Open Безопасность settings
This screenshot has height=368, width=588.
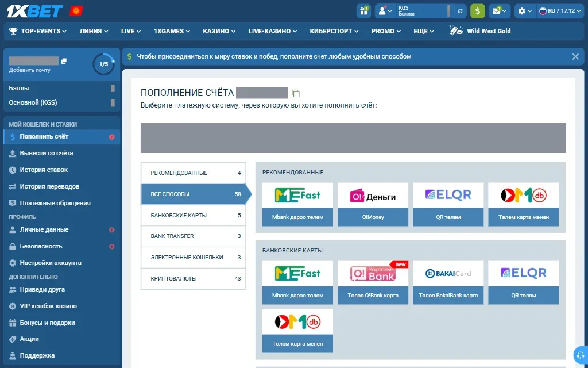click(x=62, y=246)
